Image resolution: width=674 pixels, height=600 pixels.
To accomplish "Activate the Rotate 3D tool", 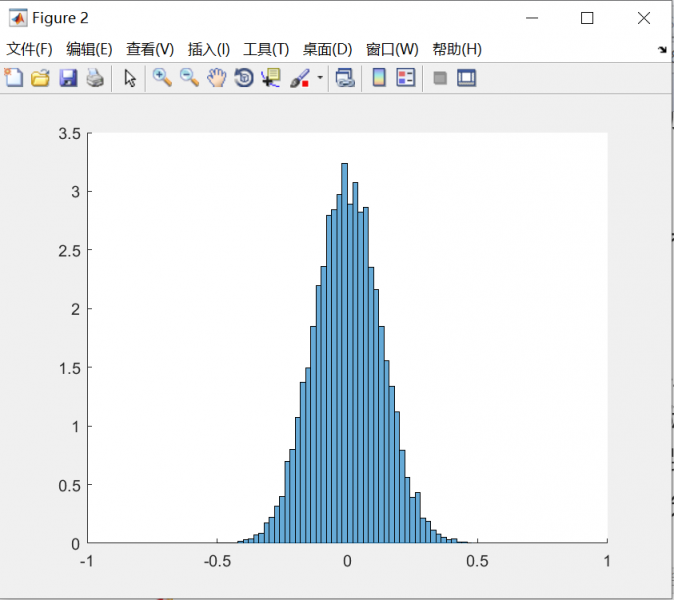I will (x=243, y=78).
